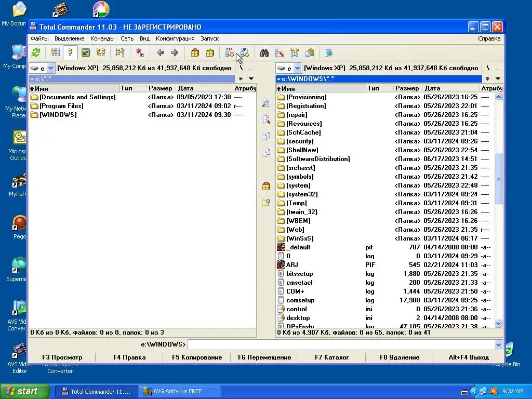This screenshot has height=399, width=532.
Task: Open left panel directory history arrow
Action: 251,79
